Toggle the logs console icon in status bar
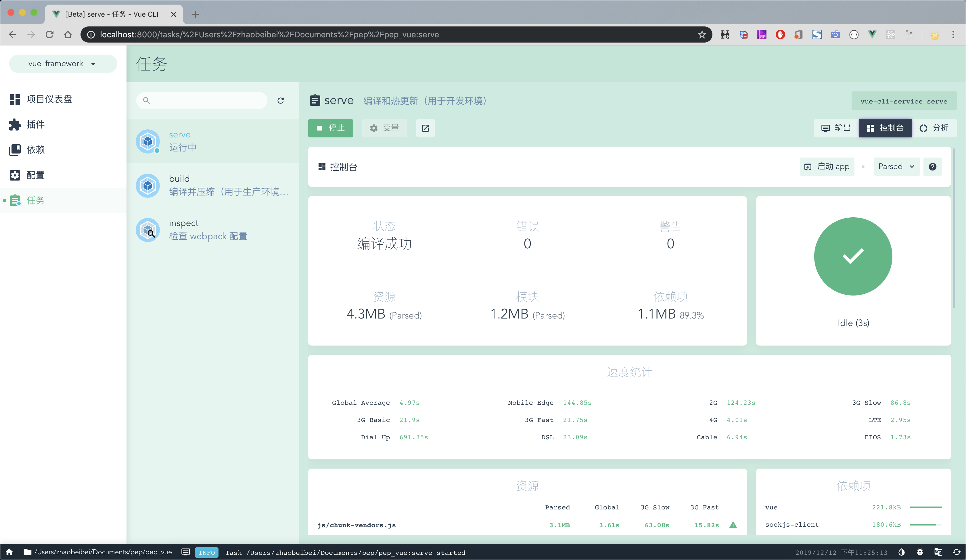Viewport: 966px width, 560px height. (x=185, y=552)
